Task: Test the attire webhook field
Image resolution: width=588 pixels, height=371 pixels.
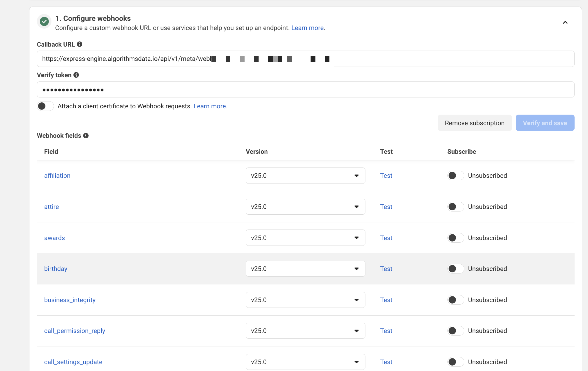Action: (x=386, y=207)
